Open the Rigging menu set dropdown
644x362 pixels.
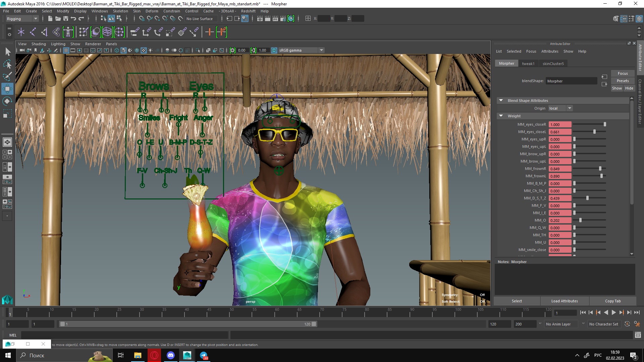(22, 19)
